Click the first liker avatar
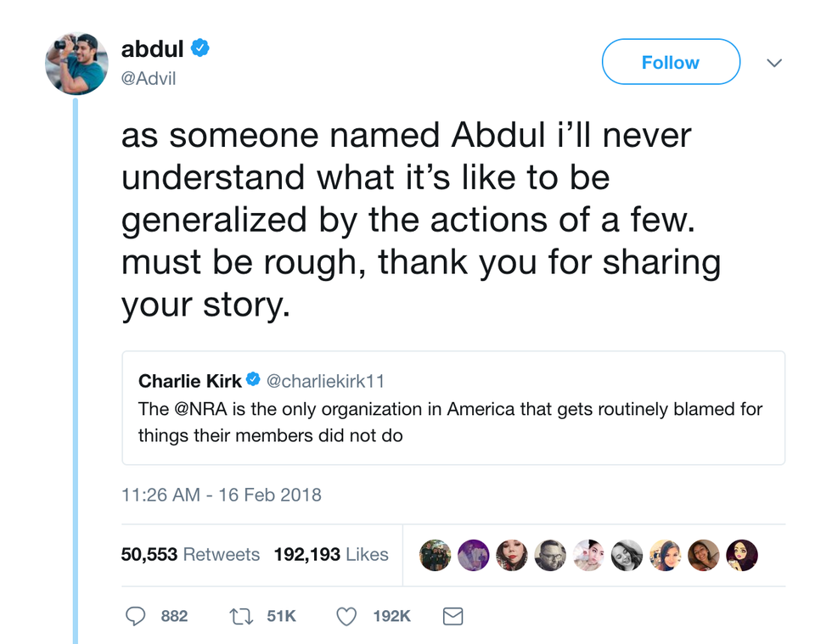Viewport: 832px width, 644px height. (436, 555)
